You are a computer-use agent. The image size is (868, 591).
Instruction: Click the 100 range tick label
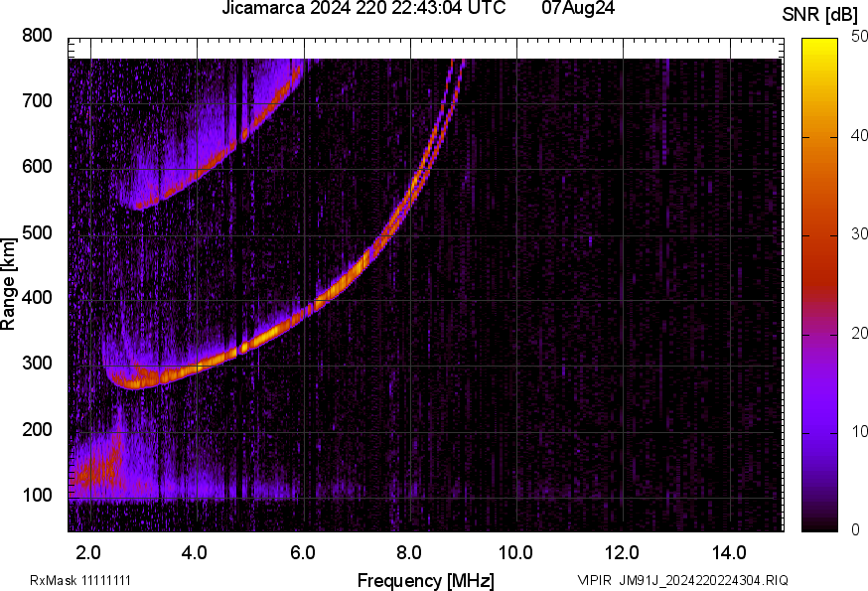[37, 495]
